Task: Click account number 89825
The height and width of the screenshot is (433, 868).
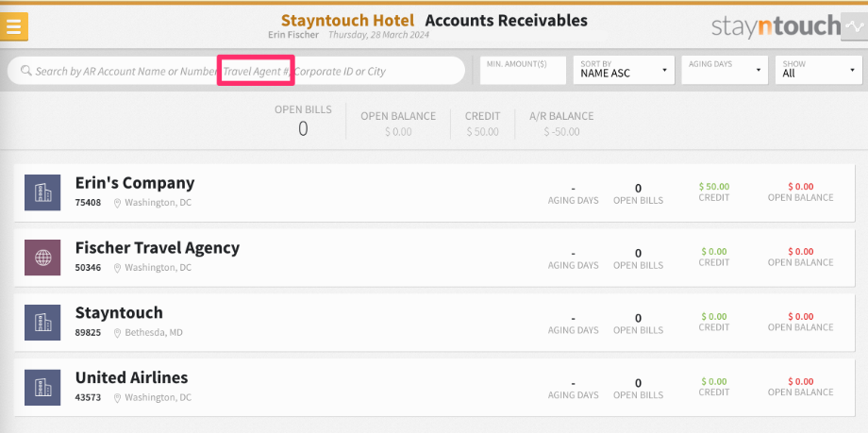Action: (88, 333)
